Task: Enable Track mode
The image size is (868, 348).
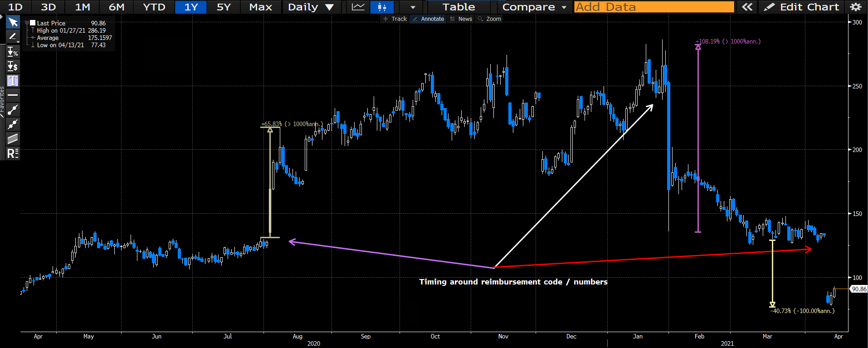Action: coord(395,19)
